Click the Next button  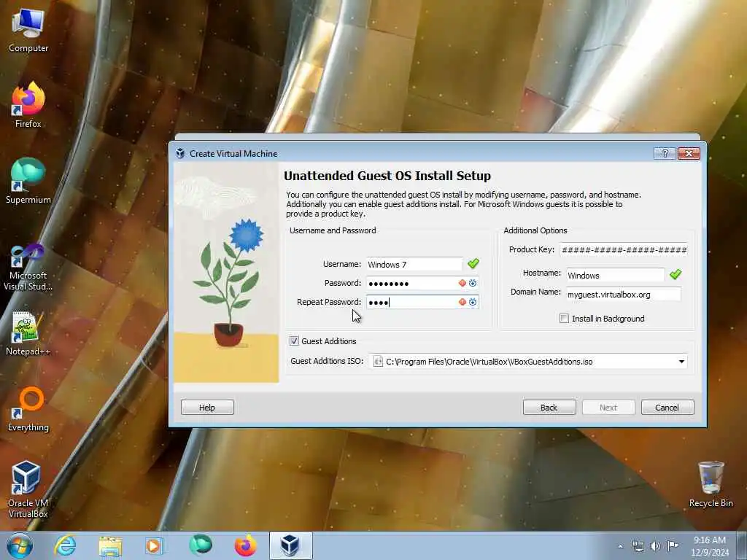[608, 408]
